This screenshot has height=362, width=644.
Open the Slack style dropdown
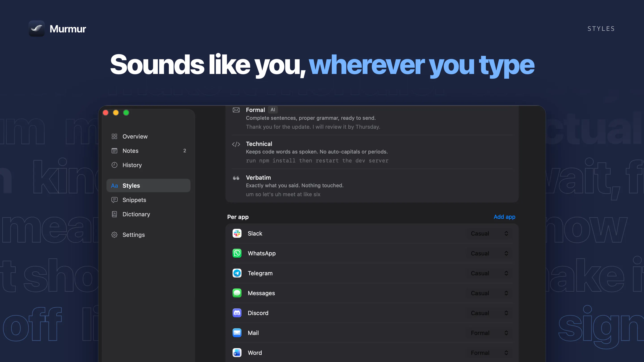489,233
